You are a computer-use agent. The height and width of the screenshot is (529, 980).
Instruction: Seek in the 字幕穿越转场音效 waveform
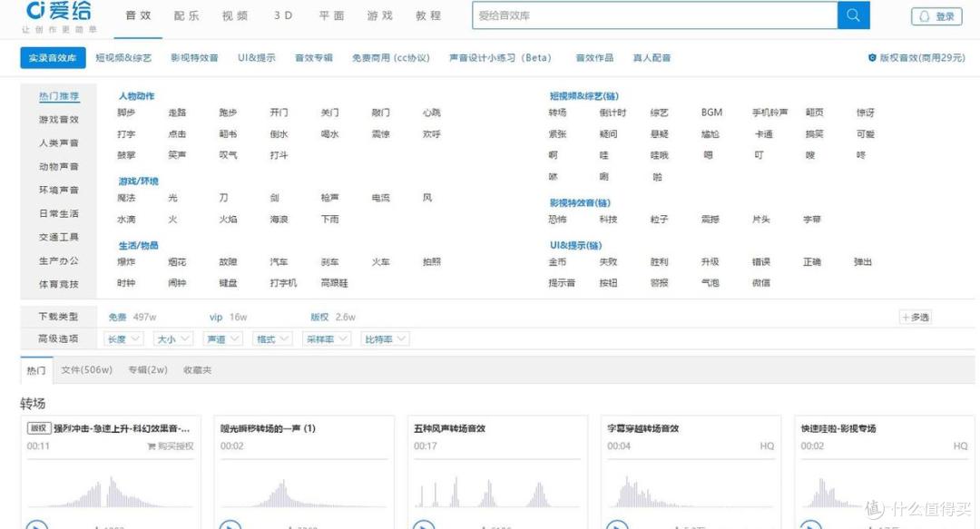click(691, 491)
